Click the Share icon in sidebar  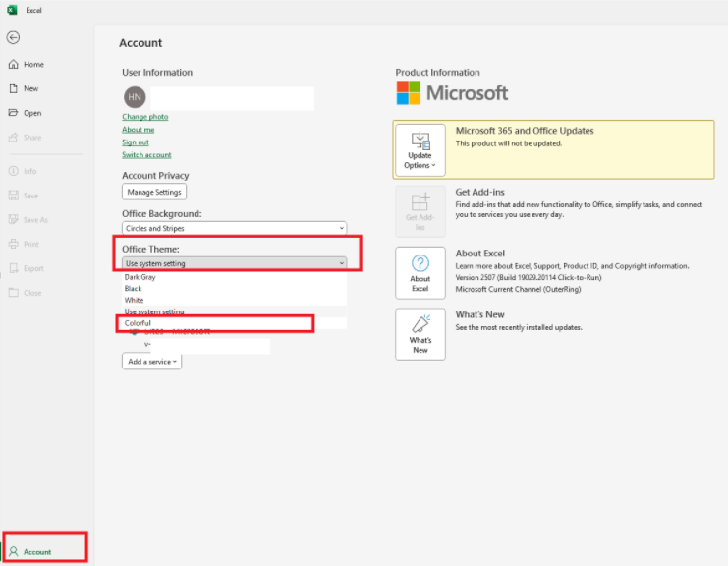[14, 137]
